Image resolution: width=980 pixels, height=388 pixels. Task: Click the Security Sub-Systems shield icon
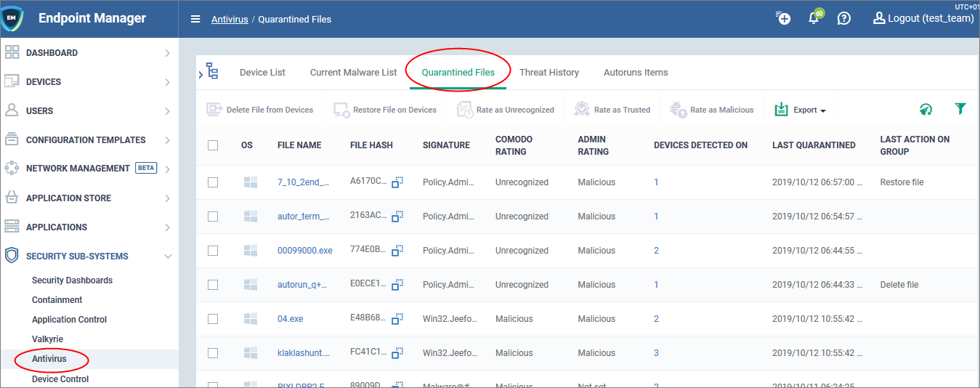[12, 256]
